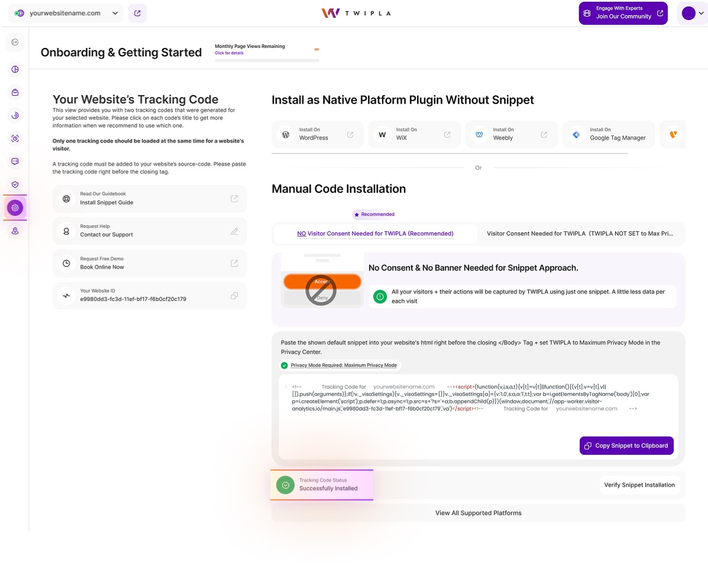This screenshot has width=708, height=588.
Task: Copy Website ID using the copy icon
Action: coord(234,296)
